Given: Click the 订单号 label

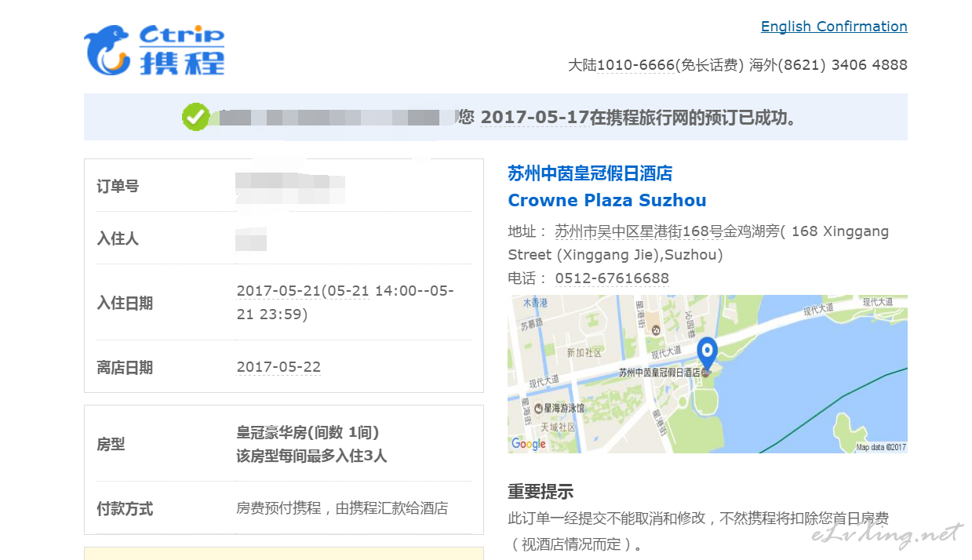Looking at the screenshot, I should [118, 187].
